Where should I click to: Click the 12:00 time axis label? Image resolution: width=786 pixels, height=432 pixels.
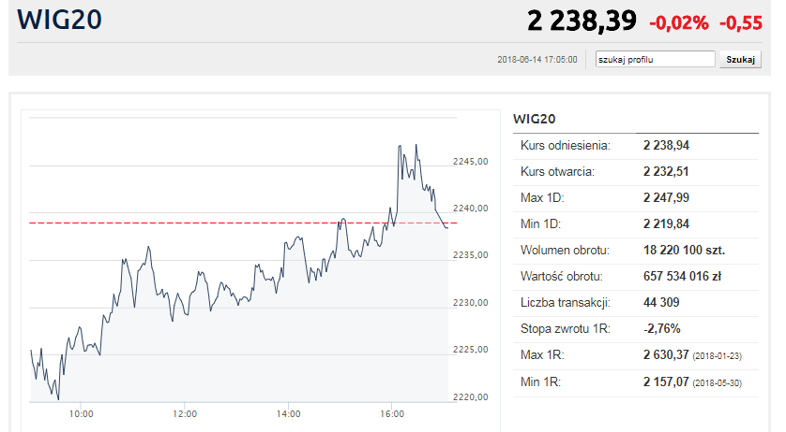[185, 414]
